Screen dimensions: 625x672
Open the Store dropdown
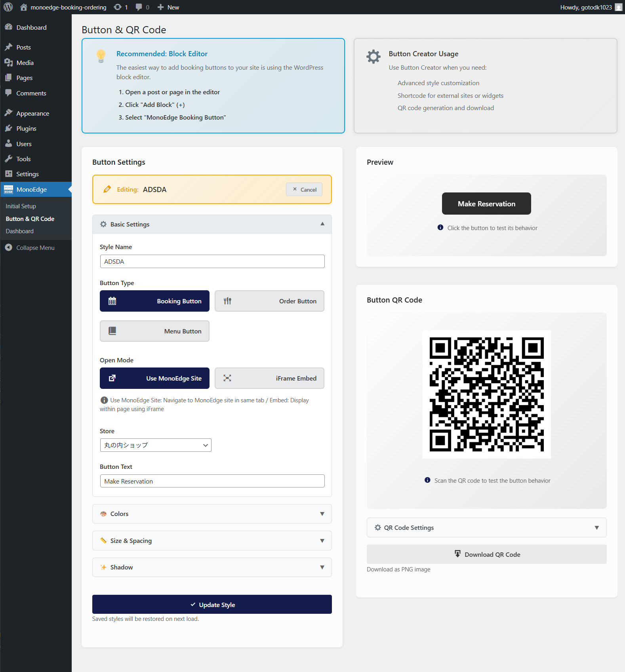(156, 445)
